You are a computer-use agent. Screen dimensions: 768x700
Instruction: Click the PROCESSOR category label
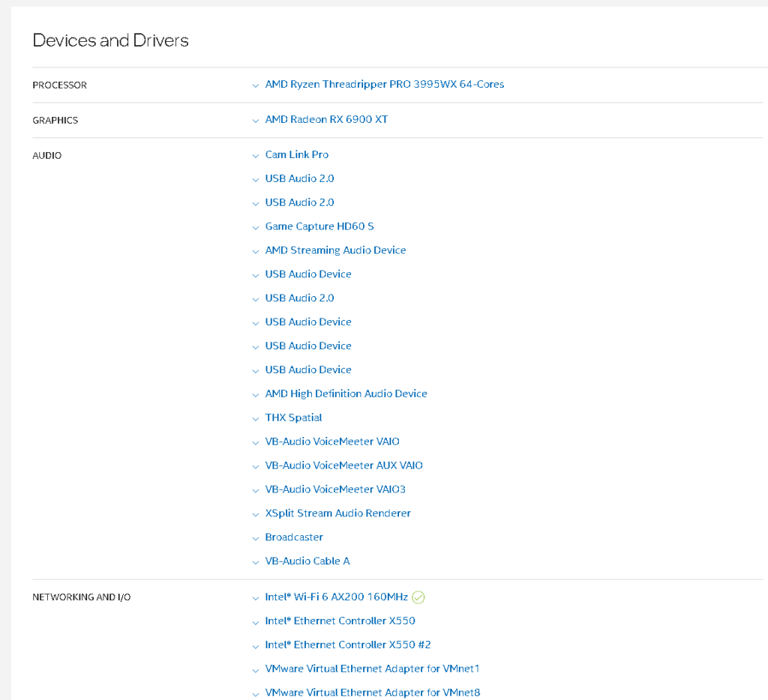pyautogui.click(x=60, y=85)
